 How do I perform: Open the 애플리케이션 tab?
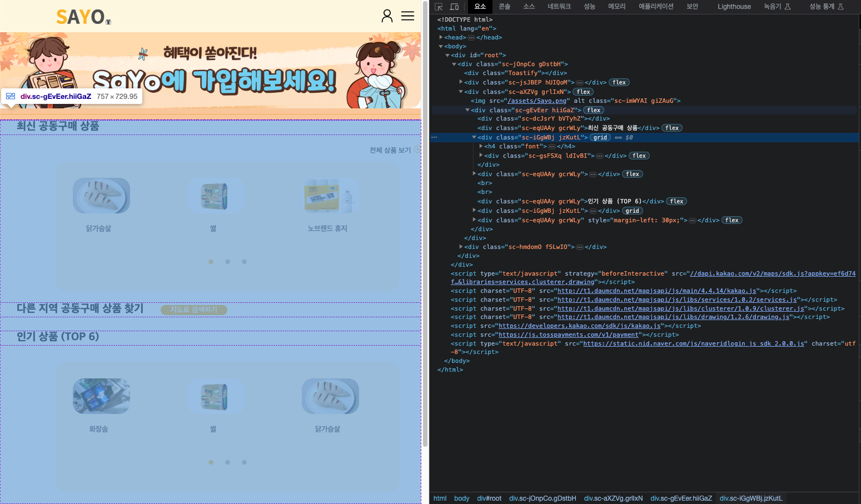tap(656, 7)
